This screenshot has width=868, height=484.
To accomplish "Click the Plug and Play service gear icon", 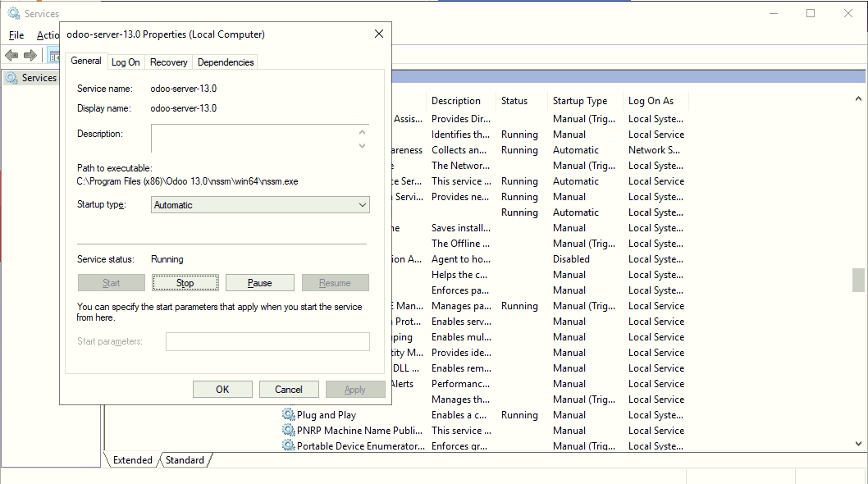I will coord(289,415).
